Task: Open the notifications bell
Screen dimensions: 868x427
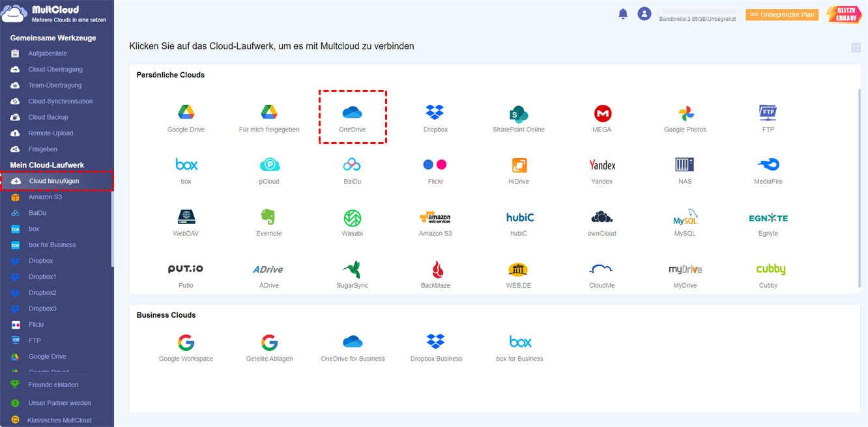Action: tap(623, 14)
